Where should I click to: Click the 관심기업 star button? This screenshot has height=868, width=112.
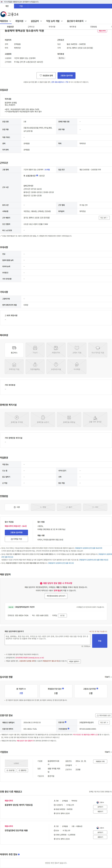[x=10, y=770]
